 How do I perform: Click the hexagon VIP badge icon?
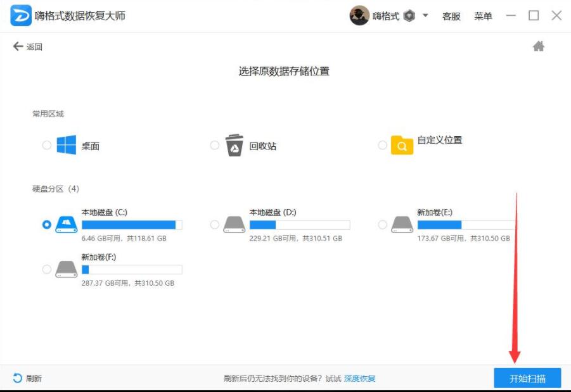(409, 16)
